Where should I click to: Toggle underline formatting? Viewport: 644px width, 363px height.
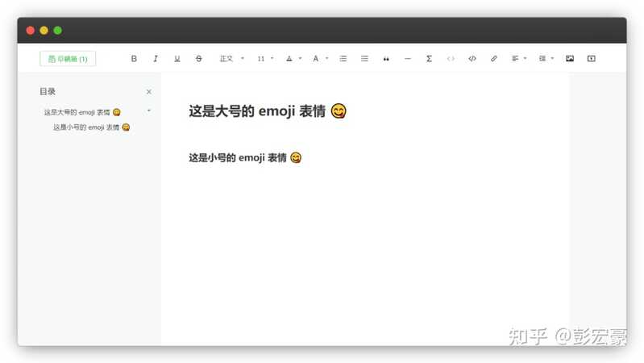tap(177, 59)
